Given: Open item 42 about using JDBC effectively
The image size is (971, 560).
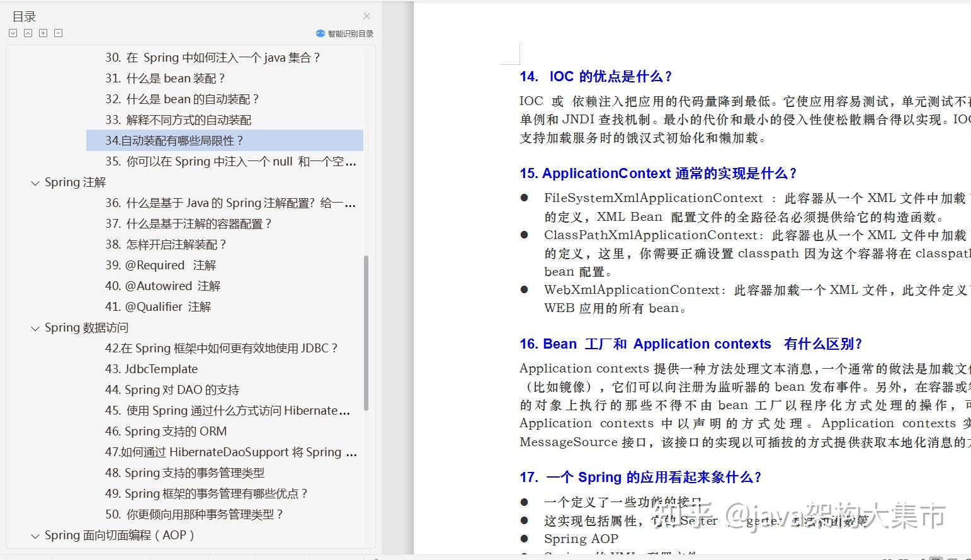Looking at the screenshot, I should 222,349.
